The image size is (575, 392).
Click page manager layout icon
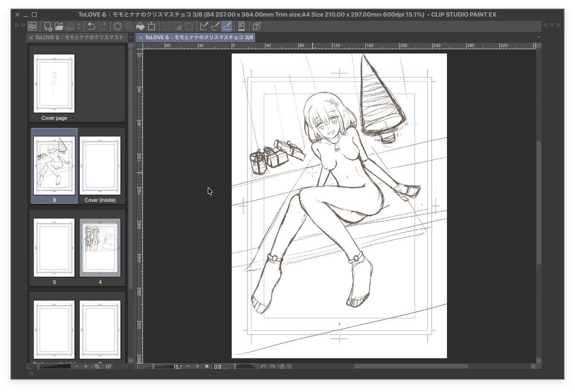pos(97,366)
